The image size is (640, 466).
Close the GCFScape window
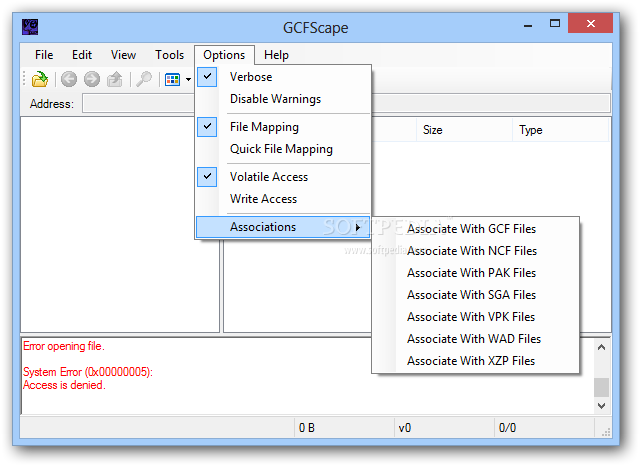pyautogui.click(x=591, y=23)
